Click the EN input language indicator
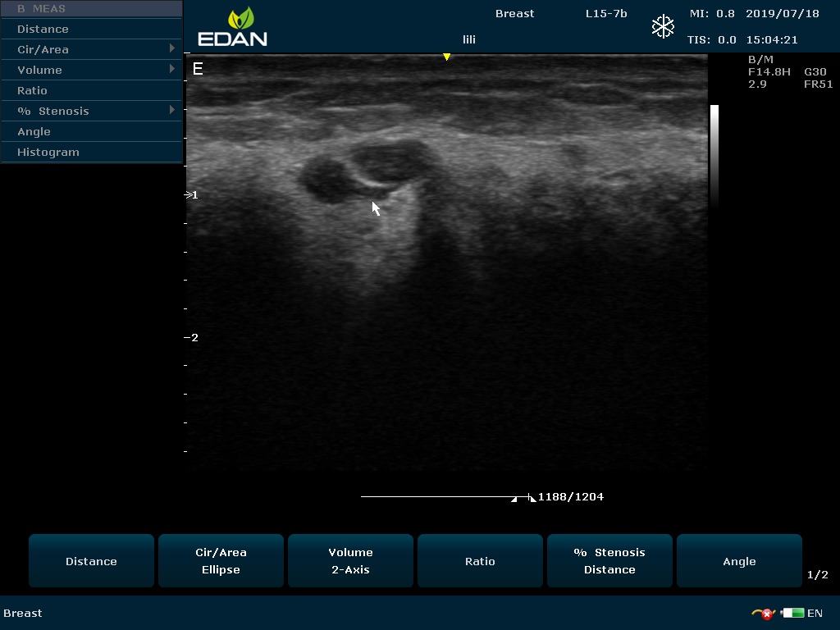Image resolution: width=840 pixels, height=630 pixels. point(815,613)
